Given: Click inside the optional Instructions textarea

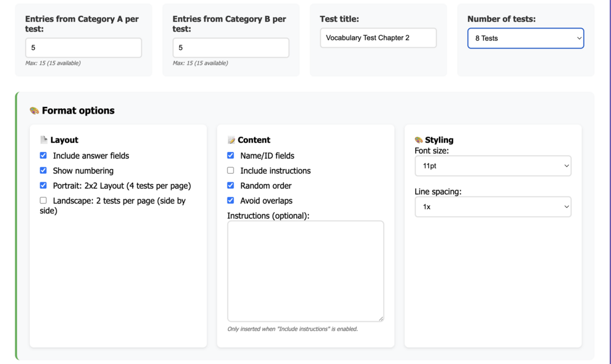Looking at the screenshot, I should pos(305,270).
